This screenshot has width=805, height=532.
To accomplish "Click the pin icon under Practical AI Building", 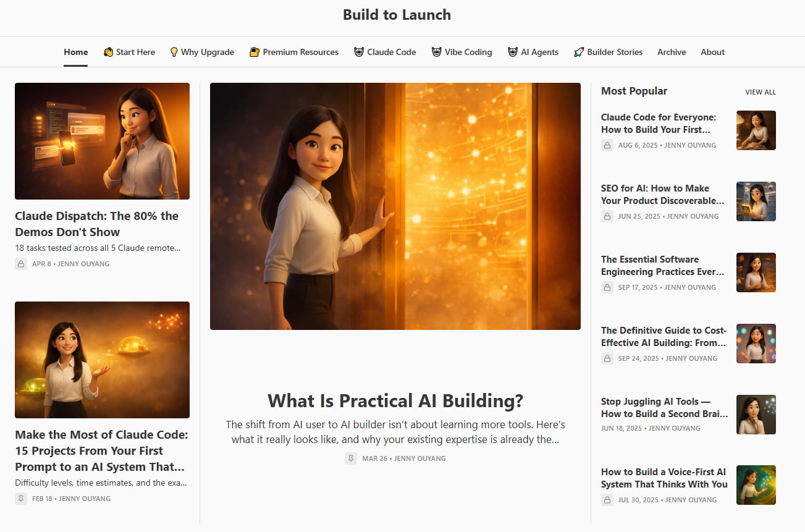I will [x=351, y=458].
